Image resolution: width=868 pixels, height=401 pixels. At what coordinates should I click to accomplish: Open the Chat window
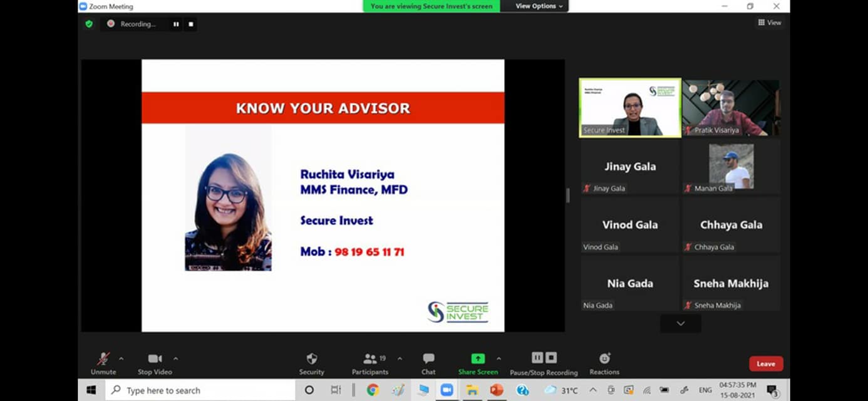[428, 362]
